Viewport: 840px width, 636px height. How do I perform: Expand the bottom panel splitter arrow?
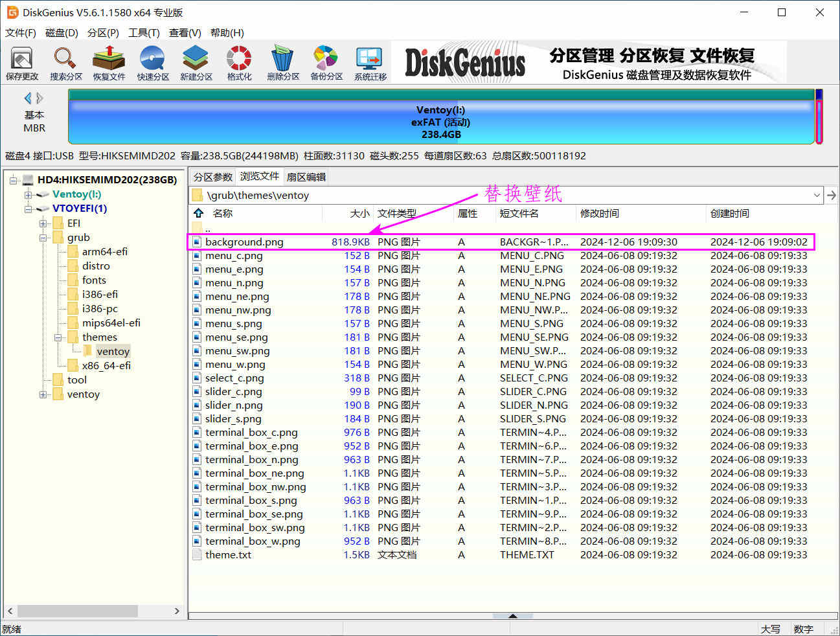(x=513, y=616)
